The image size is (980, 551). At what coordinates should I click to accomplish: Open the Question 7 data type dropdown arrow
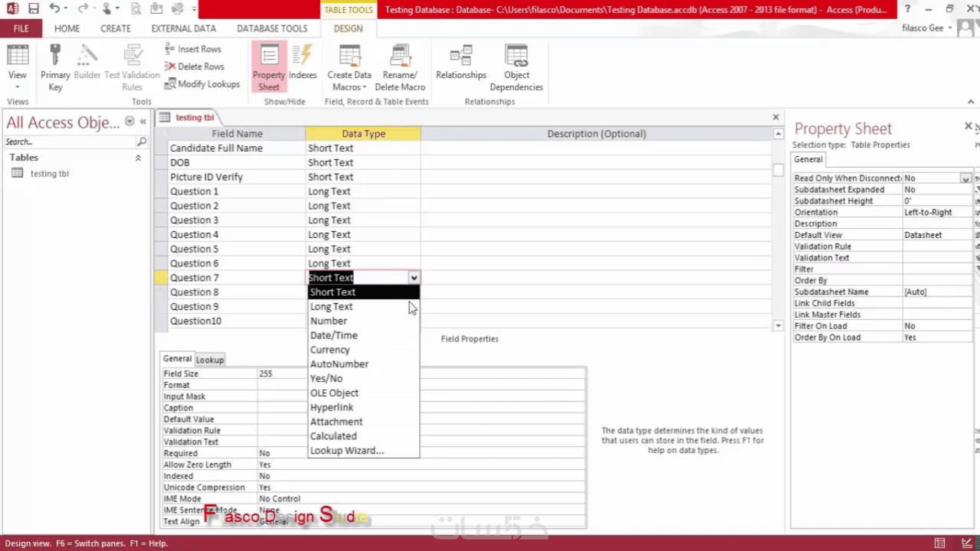(413, 278)
